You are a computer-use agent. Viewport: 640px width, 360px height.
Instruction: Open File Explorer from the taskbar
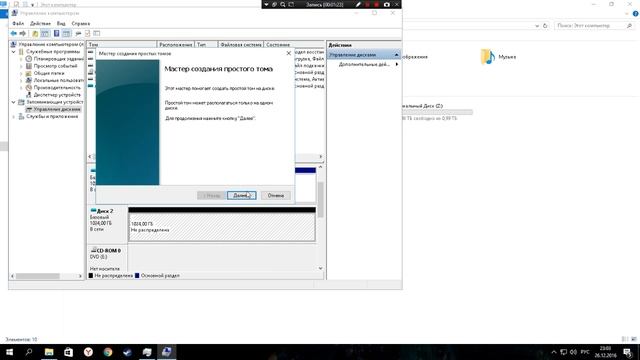coord(49,352)
